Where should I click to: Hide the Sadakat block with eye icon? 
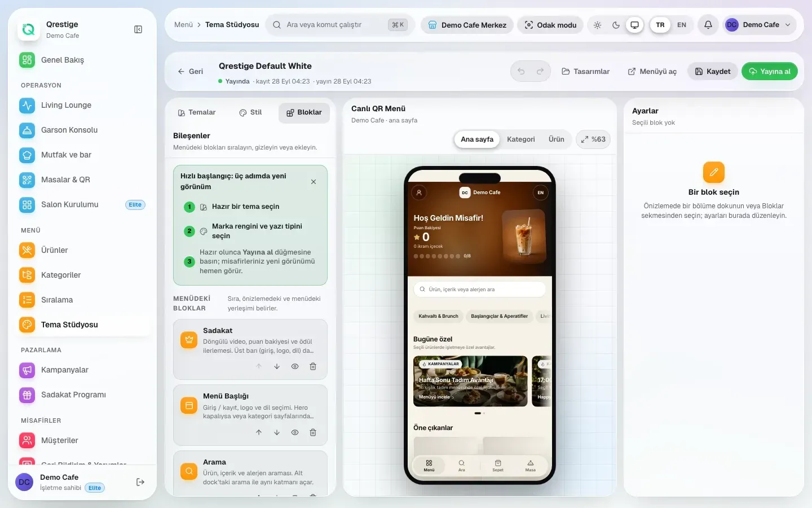pyautogui.click(x=295, y=366)
